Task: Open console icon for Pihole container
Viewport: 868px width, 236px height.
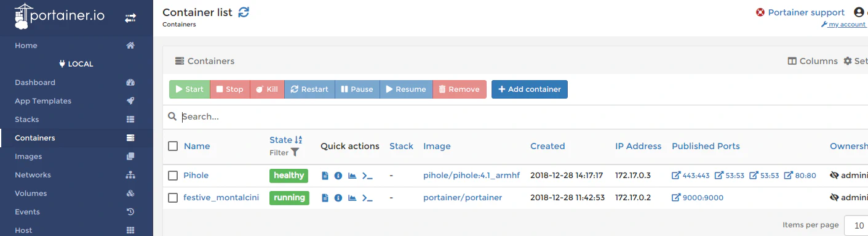Action: pos(367,176)
